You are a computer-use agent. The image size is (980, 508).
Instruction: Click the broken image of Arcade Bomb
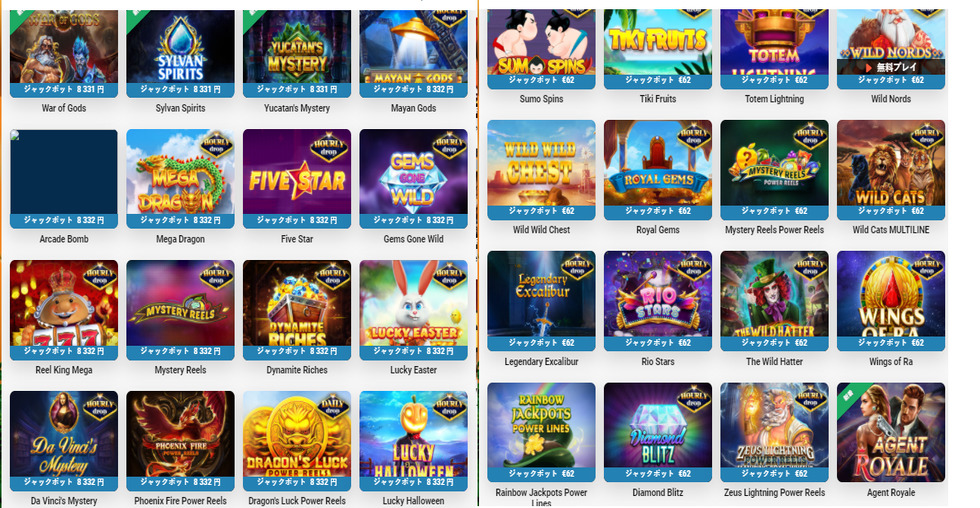click(x=64, y=172)
